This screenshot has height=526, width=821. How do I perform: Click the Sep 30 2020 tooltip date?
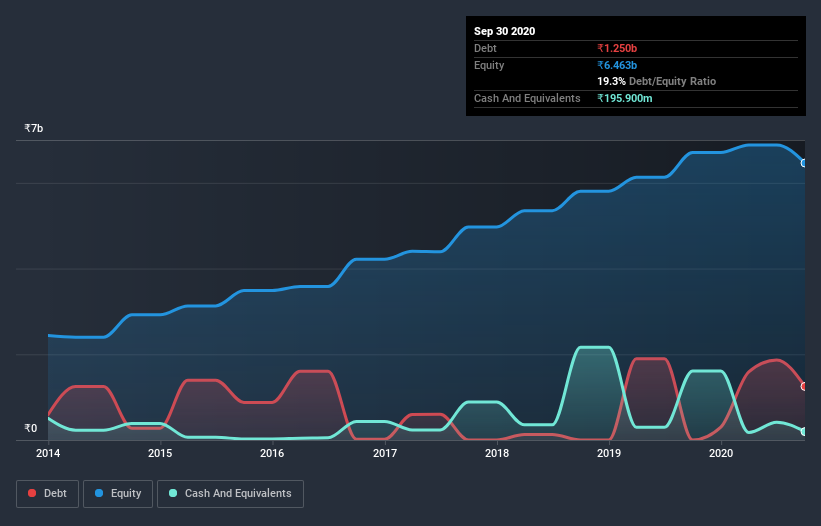(x=504, y=31)
